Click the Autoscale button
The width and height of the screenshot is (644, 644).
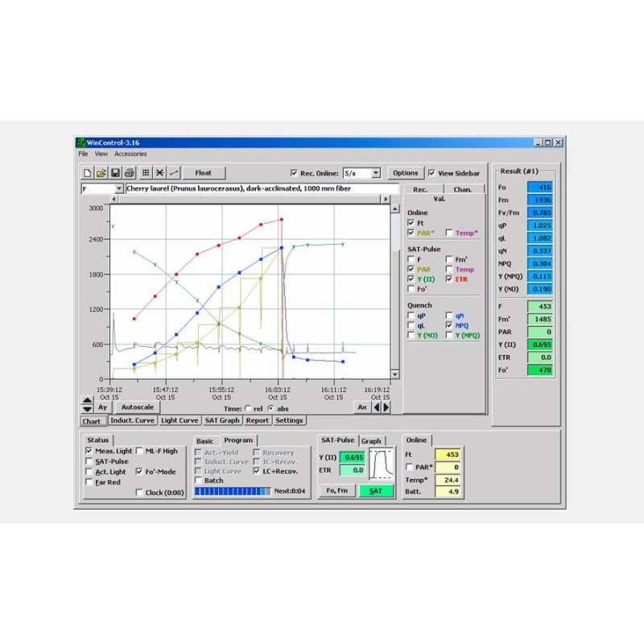138,407
